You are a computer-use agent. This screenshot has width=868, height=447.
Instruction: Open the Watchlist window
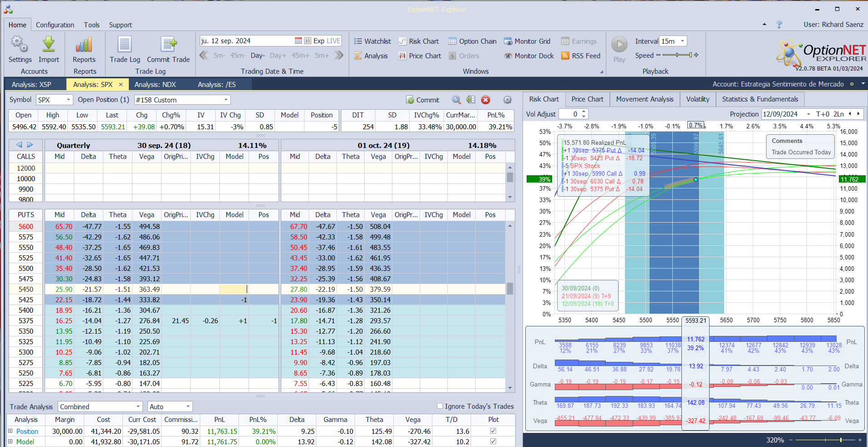click(373, 41)
